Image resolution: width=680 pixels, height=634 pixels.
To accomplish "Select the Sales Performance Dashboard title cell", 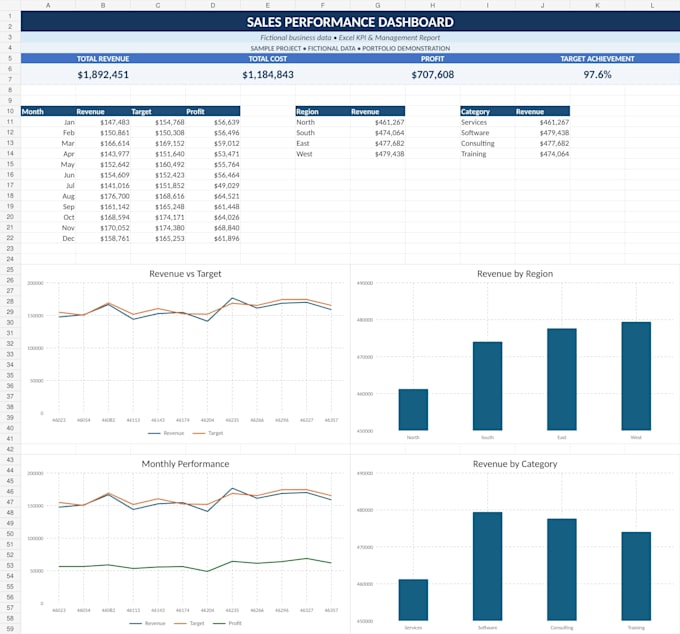I will [x=350, y=22].
